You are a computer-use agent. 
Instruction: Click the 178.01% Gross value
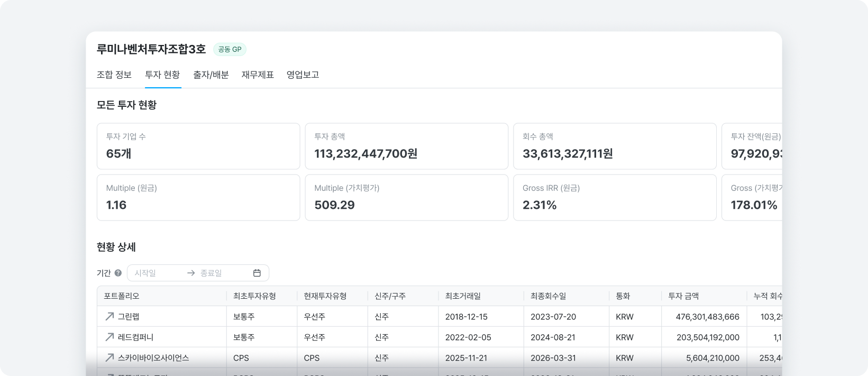pyautogui.click(x=754, y=205)
